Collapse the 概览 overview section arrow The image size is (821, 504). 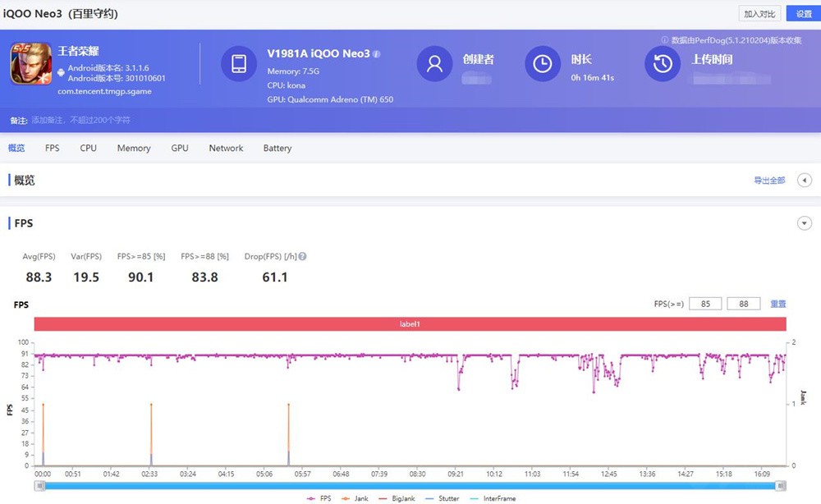[x=805, y=181]
